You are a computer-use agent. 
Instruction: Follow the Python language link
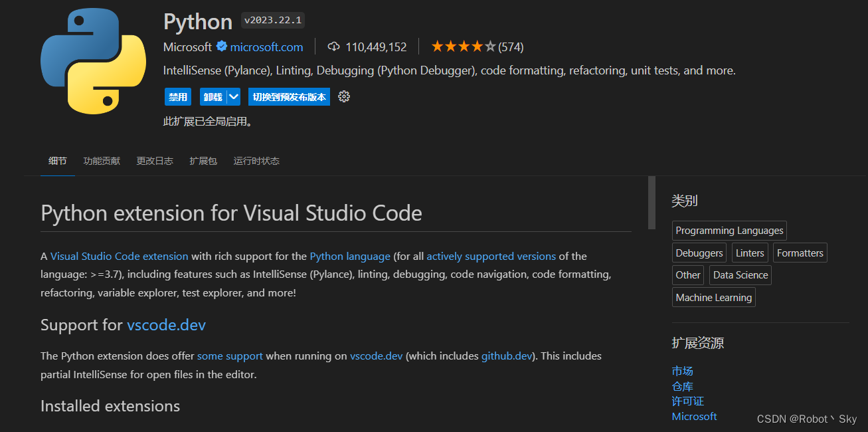point(350,256)
